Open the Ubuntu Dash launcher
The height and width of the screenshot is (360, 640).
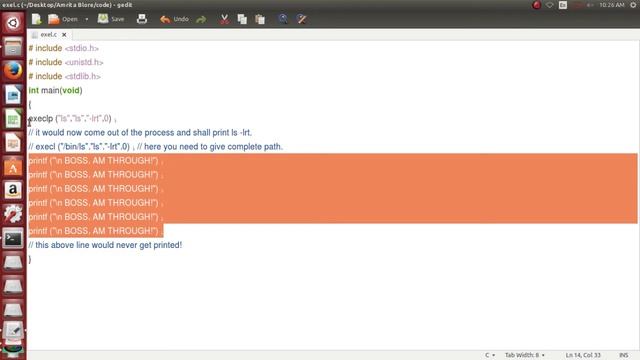[13, 23]
